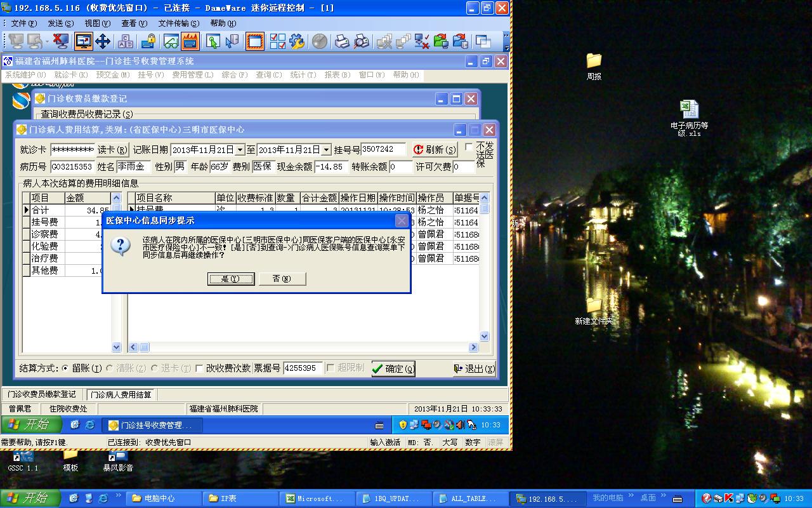Click the 姓名 patient name field
The image size is (812, 508).
click(134, 167)
